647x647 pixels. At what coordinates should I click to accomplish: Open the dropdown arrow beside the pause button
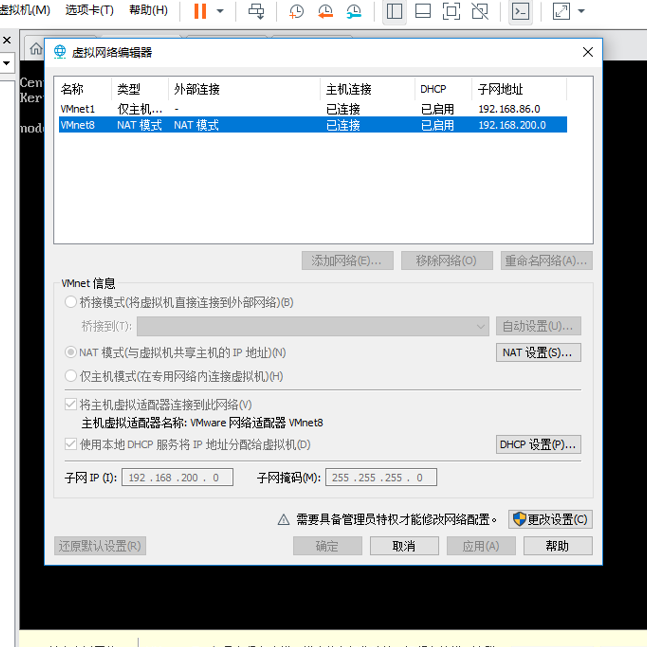pyautogui.click(x=220, y=11)
